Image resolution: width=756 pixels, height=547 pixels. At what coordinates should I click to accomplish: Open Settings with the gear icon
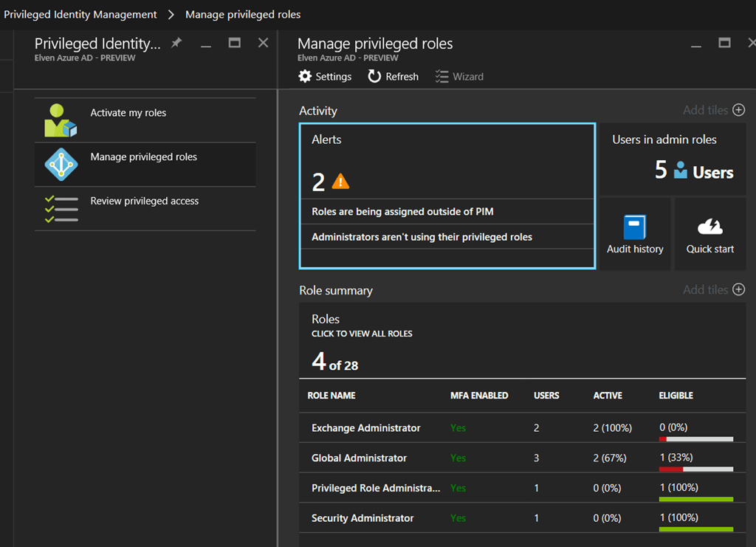[305, 77]
